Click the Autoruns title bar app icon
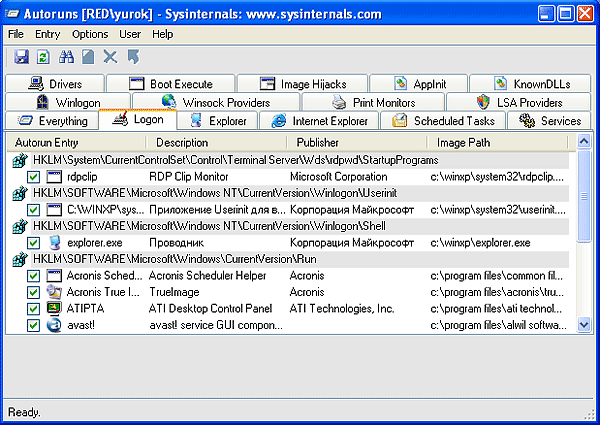The width and height of the screenshot is (600, 425). coord(12,15)
